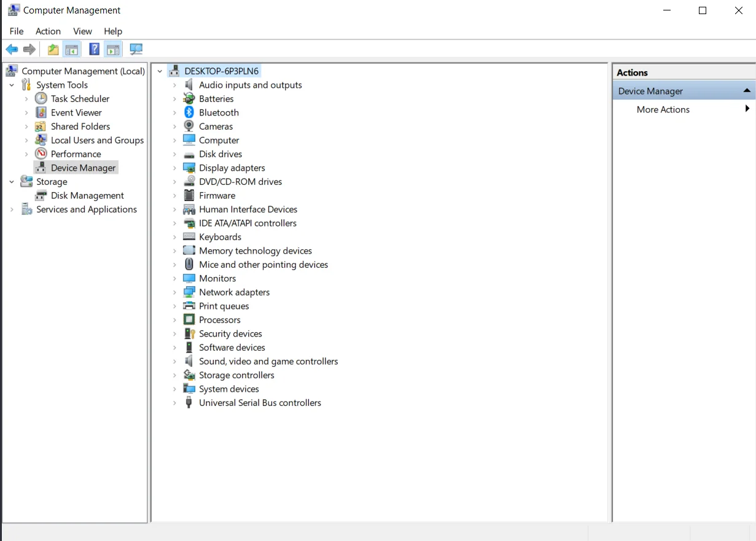The width and height of the screenshot is (756, 541).
Task: Select the Bluetooth device category icon
Action: coord(189,112)
